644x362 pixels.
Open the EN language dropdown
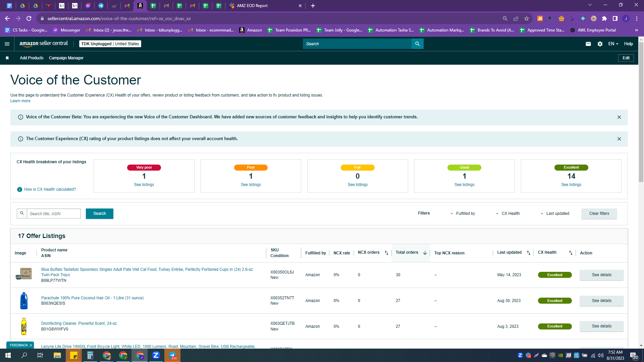coord(613,44)
